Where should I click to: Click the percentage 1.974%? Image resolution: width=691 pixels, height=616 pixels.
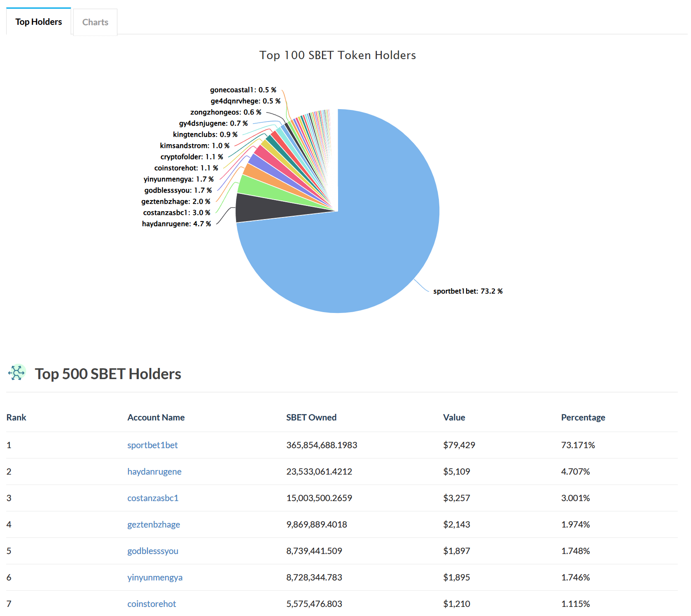(x=575, y=525)
